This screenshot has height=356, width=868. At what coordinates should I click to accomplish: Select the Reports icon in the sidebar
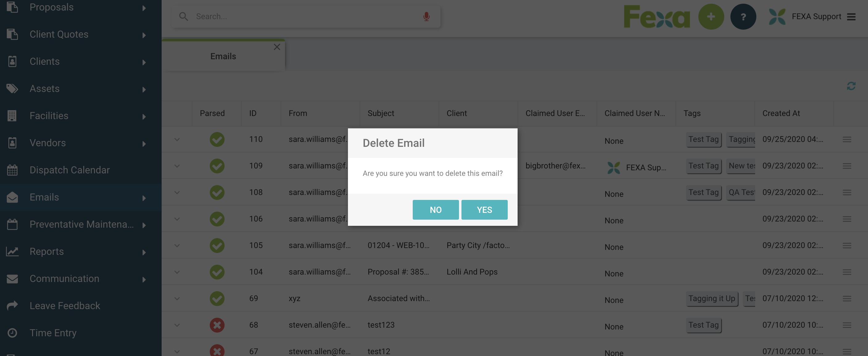point(12,251)
